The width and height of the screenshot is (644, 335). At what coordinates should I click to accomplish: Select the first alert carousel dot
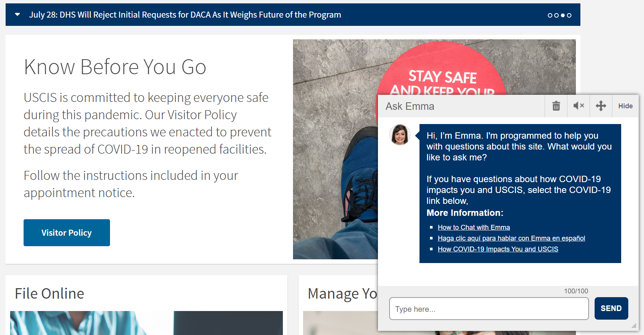click(x=550, y=15)
